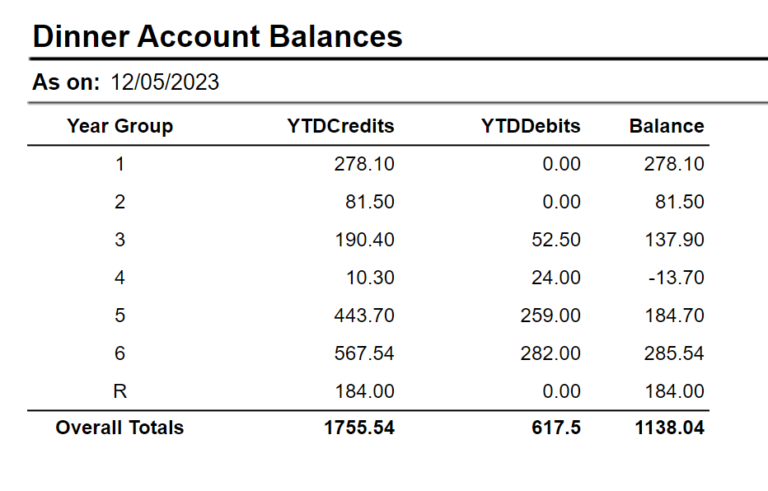The image size is (768, 491).
Task: Click Year 3 debits 52.50
Action: pyautogui.click(x=555, y=240)
